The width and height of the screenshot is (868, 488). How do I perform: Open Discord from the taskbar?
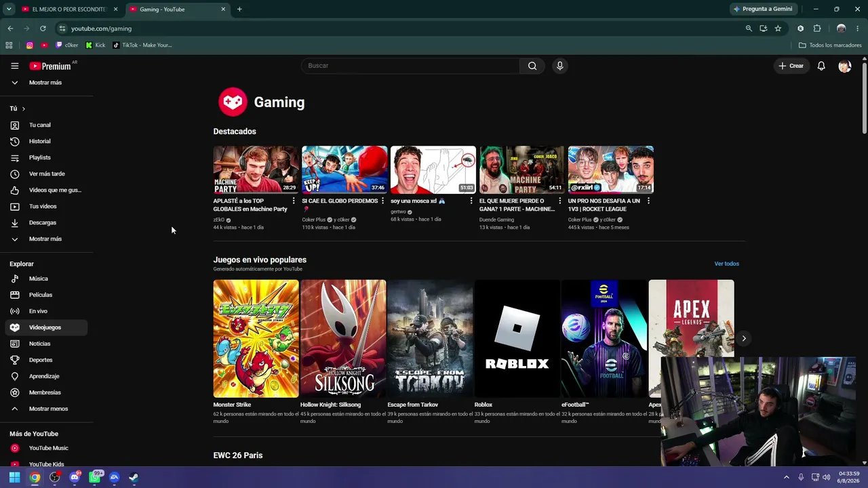pos(75,477)
